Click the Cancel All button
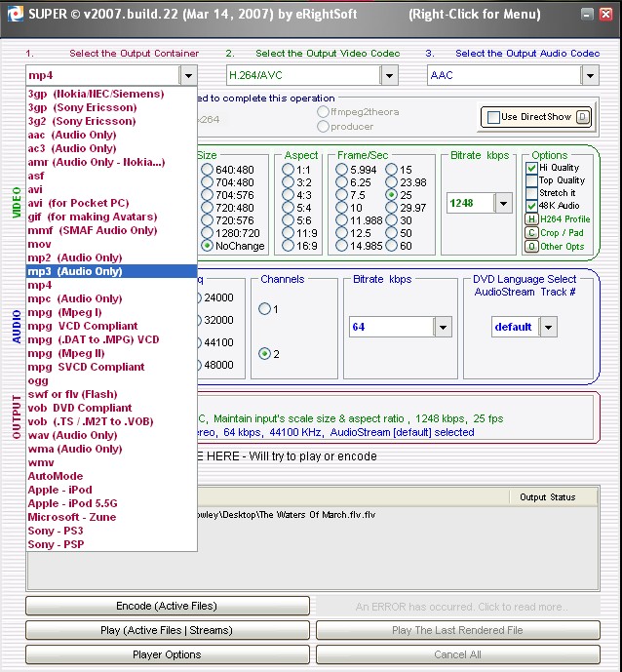This screenshot has height=672, width=622. pos(458,654)
